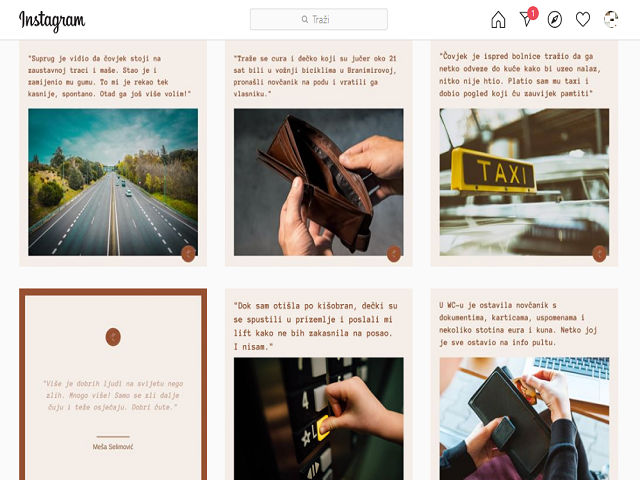This screenshot has width=640, height=480.
Task: Open the profile avatar menu
Action: [x=611, y=20]
